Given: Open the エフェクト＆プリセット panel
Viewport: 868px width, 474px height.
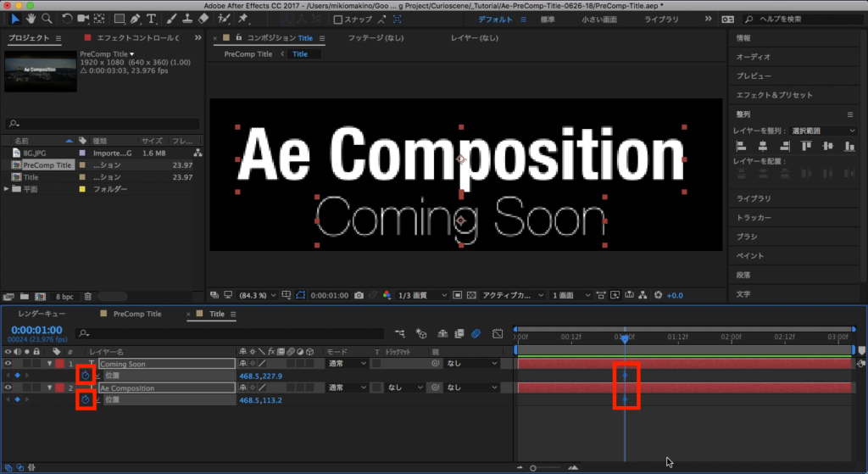Looking at the screenshot, I should pyautogui.click(x=775, y=95).
